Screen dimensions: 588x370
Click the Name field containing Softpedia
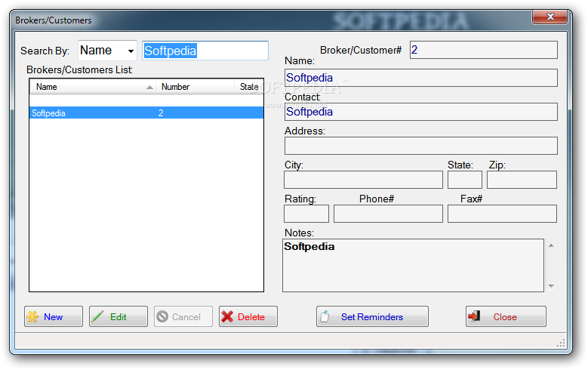click(x=420, y=78)
